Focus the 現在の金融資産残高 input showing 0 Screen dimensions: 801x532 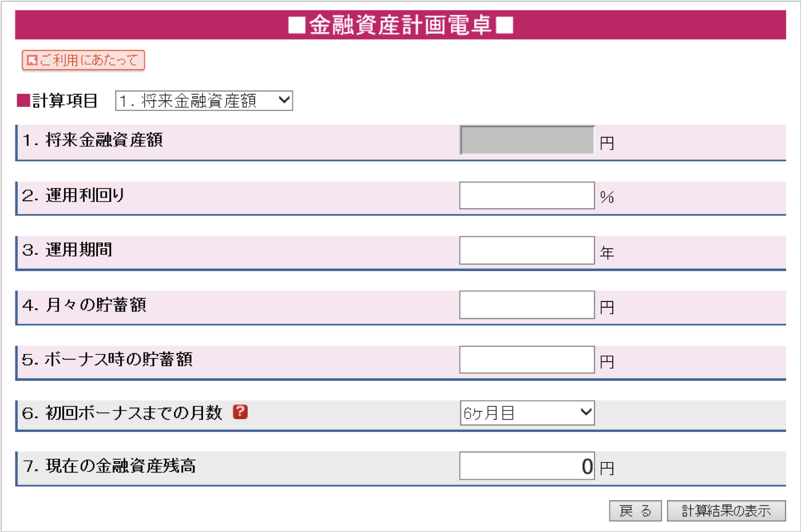[527, 466]
